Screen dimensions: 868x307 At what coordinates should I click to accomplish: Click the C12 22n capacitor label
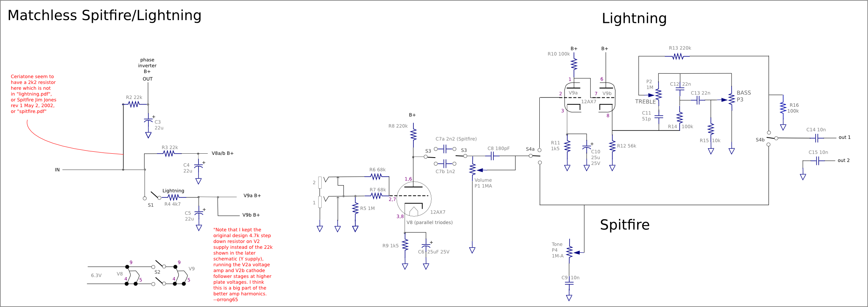tap(680, 84)
